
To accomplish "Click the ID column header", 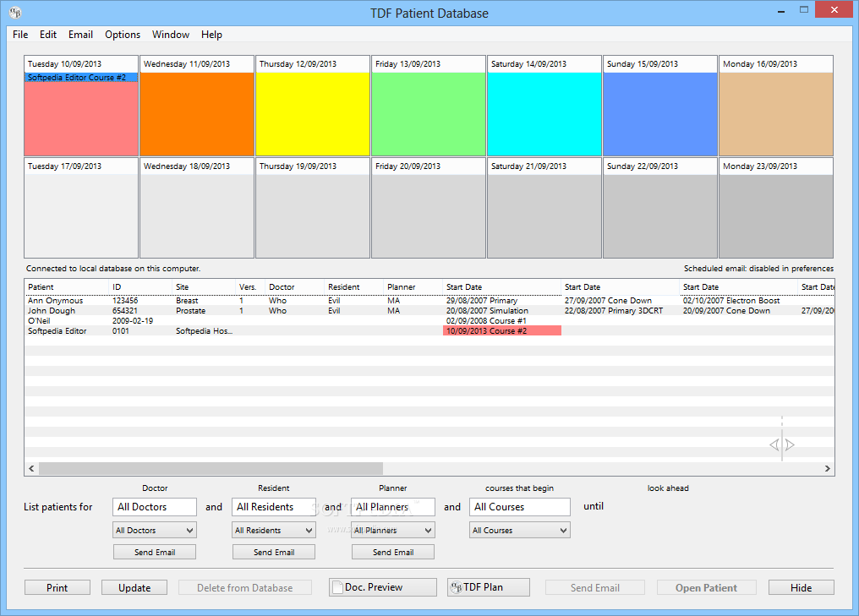I will [140, 287].
